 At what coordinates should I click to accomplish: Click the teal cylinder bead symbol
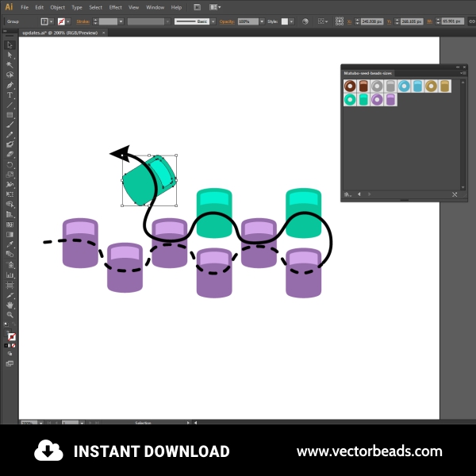click(364, 100)
